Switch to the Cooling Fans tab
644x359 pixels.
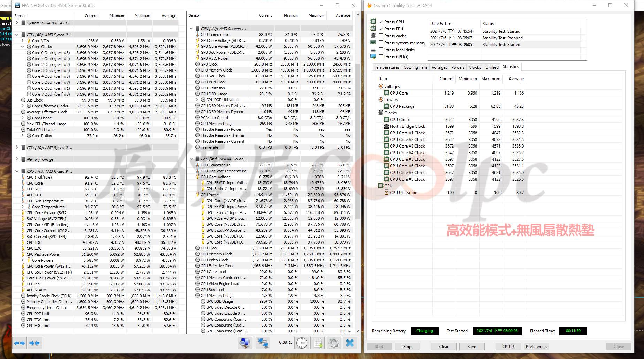[x=415, y=67]
